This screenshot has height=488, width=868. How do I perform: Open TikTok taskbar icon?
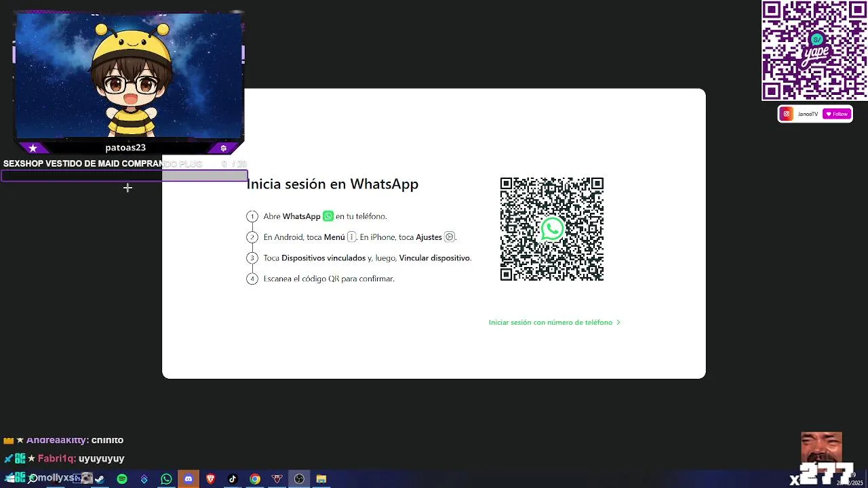coord(233,479)
